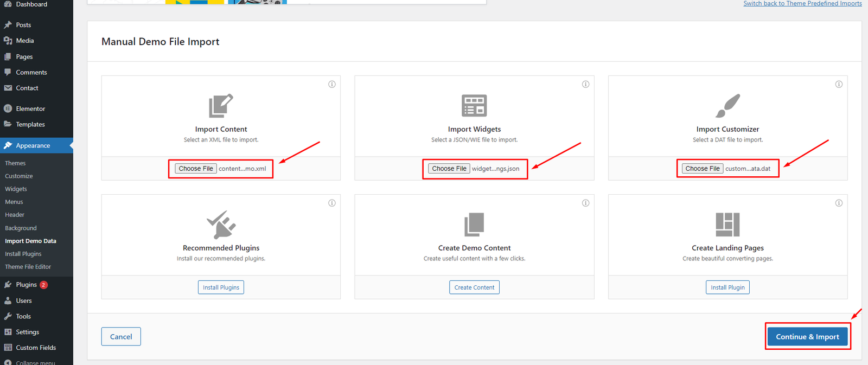The image size is (868, 365).
Task: Choose File for Import Content XML
Action: (196, 169)
